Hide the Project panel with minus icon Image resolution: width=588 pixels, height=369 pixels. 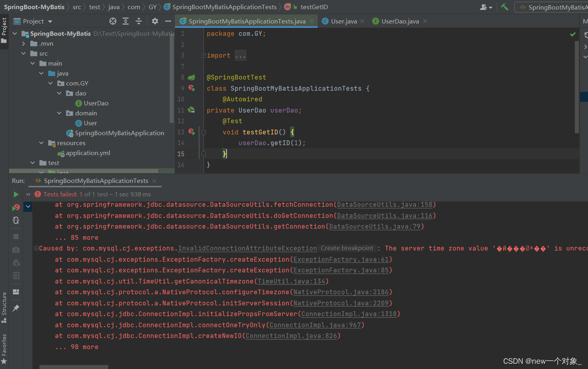(168, 21)
